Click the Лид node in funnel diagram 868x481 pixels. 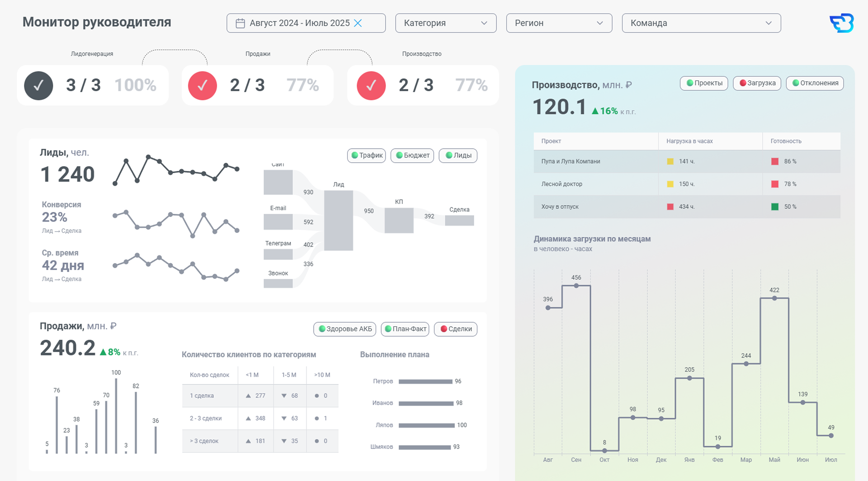(339, 220)
